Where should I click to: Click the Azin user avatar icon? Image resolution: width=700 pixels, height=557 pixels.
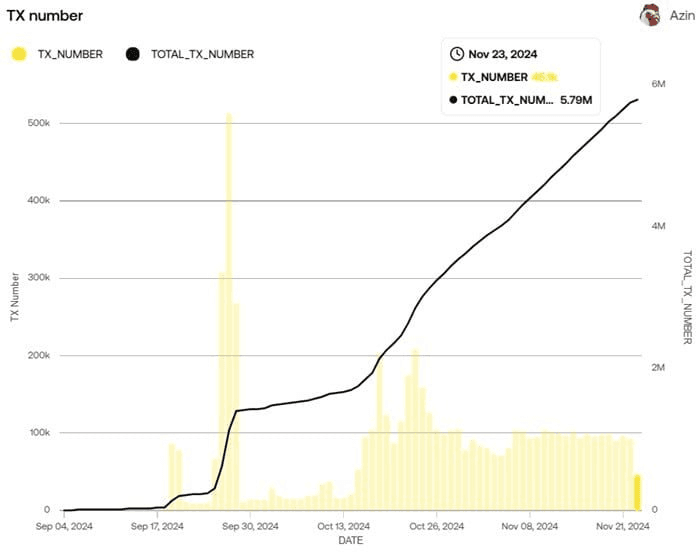point(651,15)
